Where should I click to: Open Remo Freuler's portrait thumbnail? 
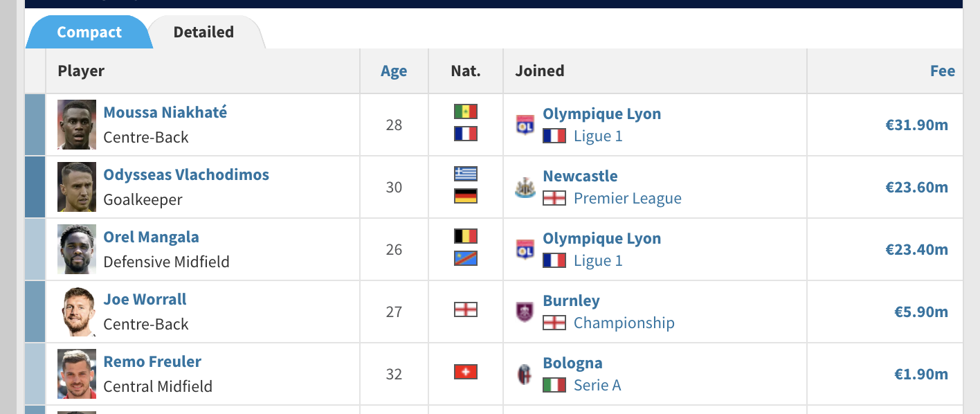77,374
